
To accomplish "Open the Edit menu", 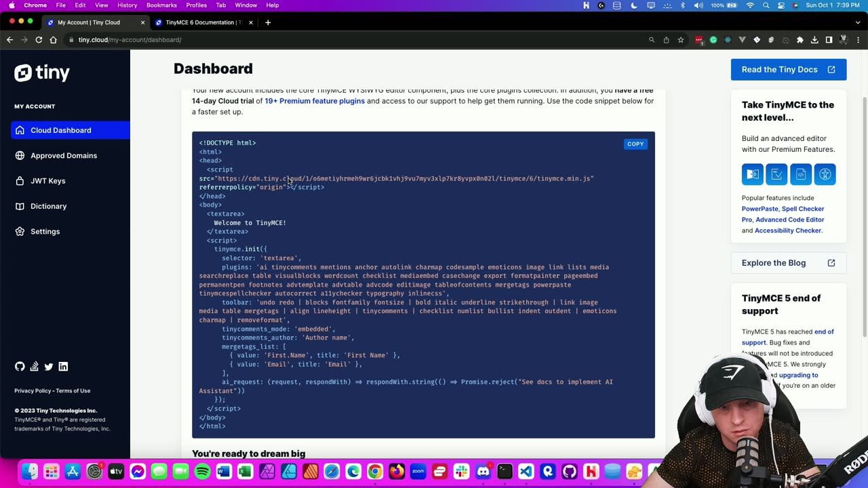I will pos(80,5).
